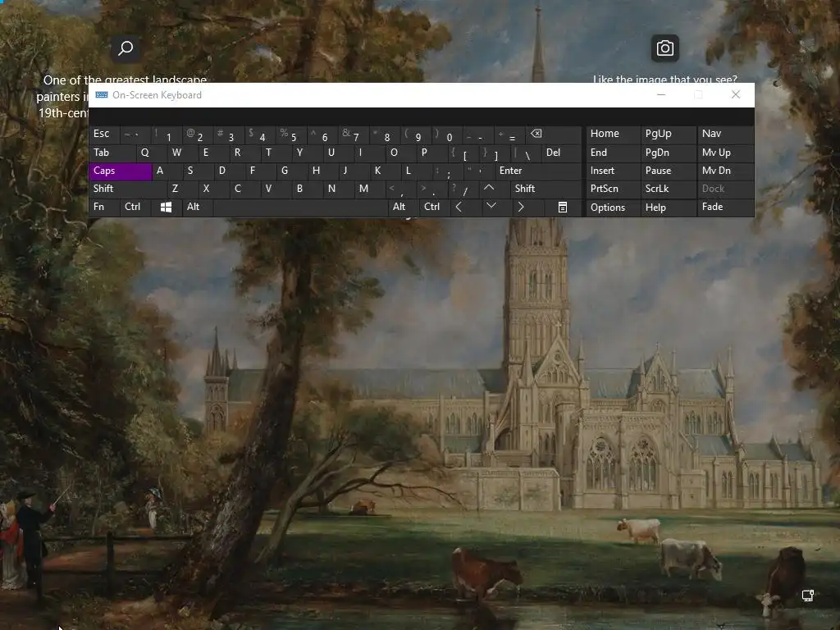840x630 pixels.
Task: Toggle the left Alt key
Action: 197,207
